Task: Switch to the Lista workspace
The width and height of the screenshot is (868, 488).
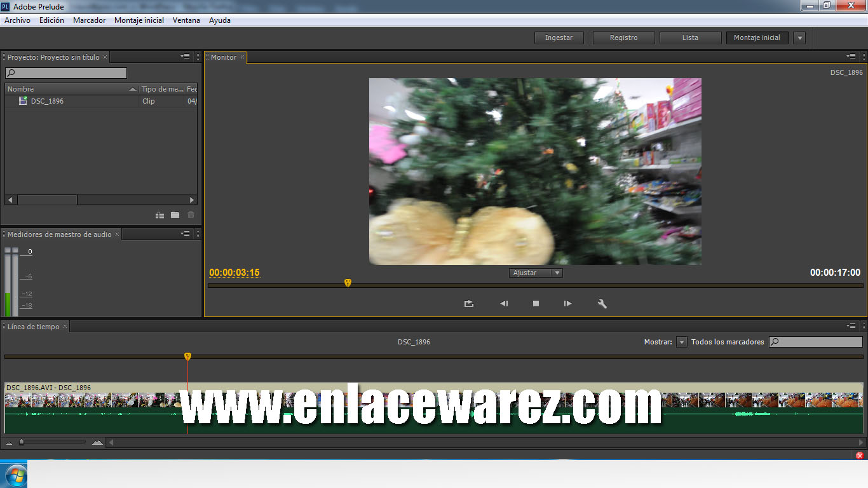Action: click(x=690, y=38)
